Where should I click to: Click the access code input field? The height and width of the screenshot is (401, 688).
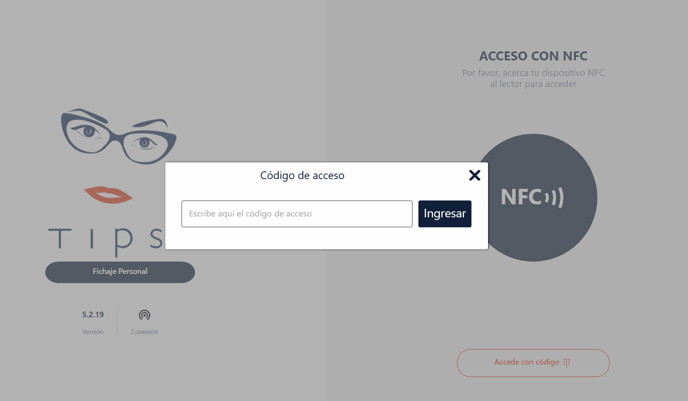(296, 214)
